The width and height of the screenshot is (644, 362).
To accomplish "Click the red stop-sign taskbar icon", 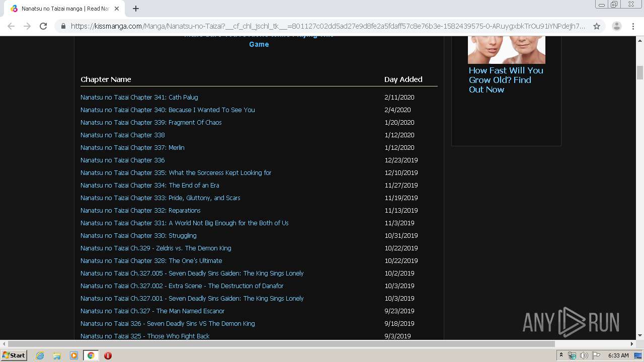I will click(x=108, y=355).
